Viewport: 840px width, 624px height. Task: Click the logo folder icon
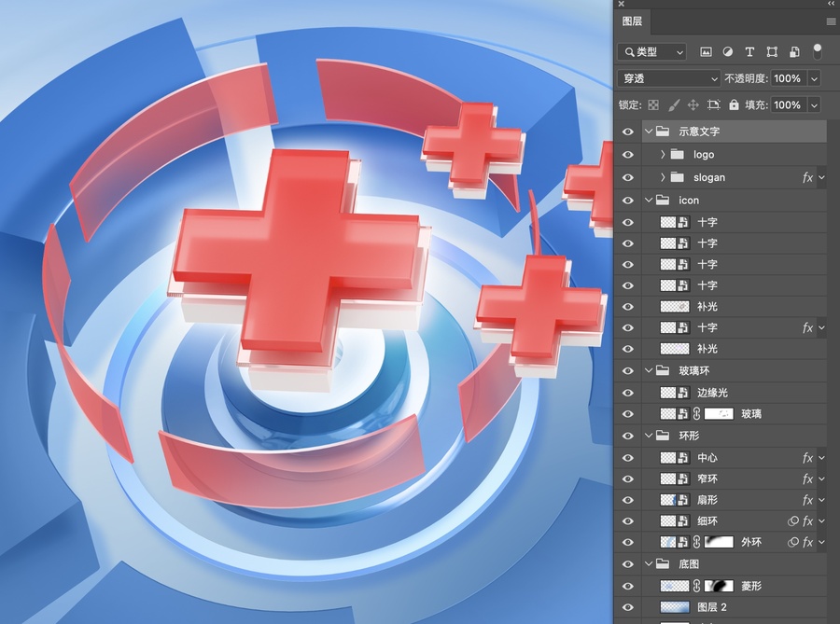[x=678, y=154]
